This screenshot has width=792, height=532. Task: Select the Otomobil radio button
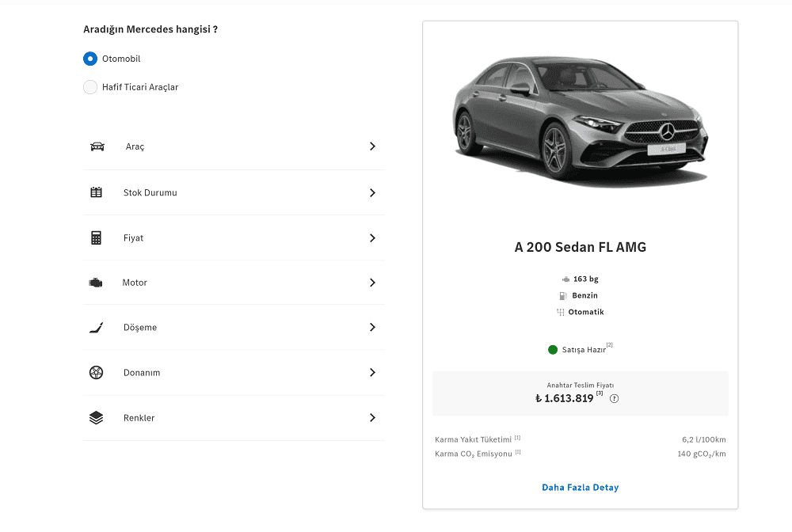click(90, 59)
